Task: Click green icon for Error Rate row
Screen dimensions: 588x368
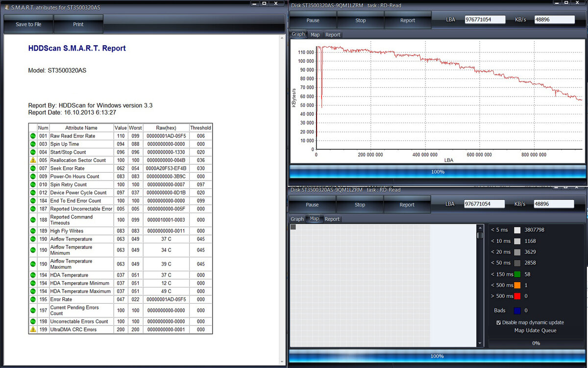Action: click(x=33, y=299)
